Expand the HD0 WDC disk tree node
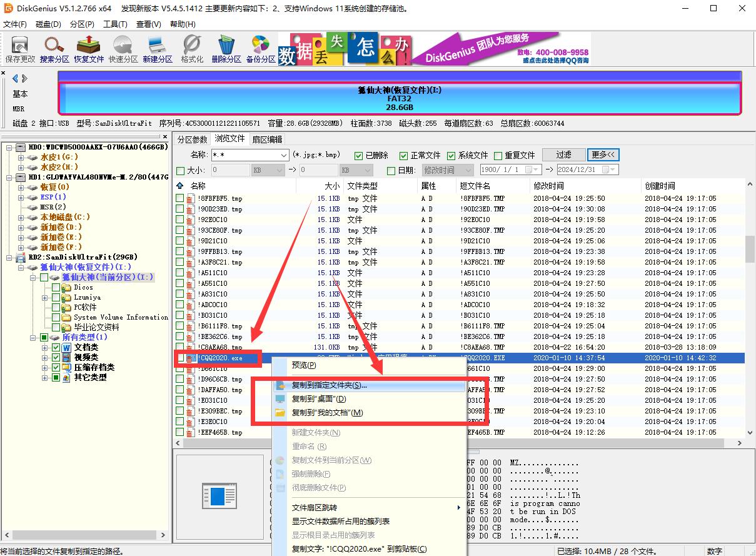Image resolution: width=756 pixels, height=556 pixels. (11, 147)
